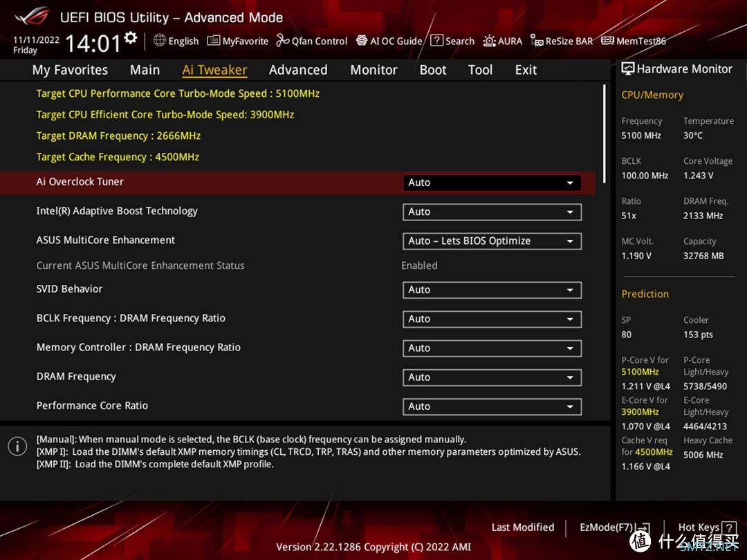
Task: Open Hot Keys help
Action: click(x=699, y=527)
